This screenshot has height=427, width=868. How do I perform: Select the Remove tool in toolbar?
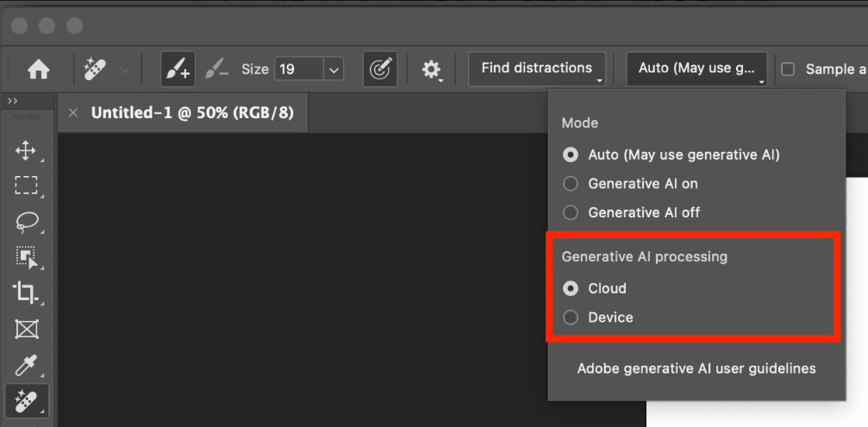click(26, 401)
